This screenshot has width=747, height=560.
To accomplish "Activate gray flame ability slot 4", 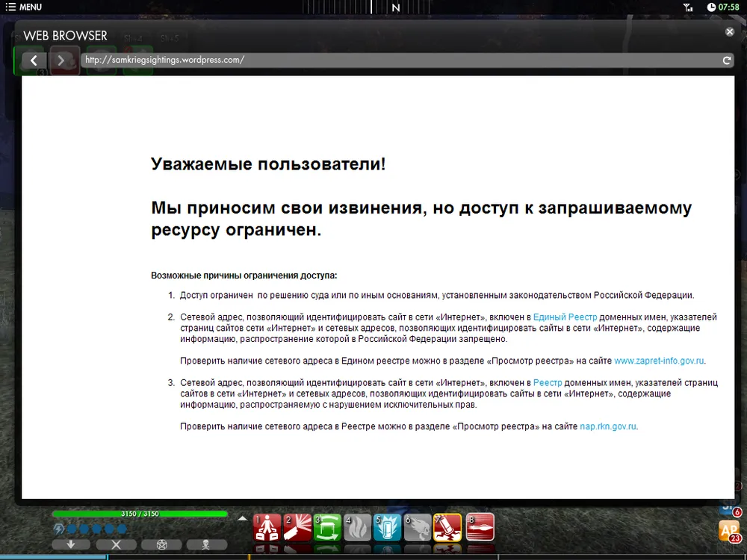I will pyautogui.click(x=357, y=527).
